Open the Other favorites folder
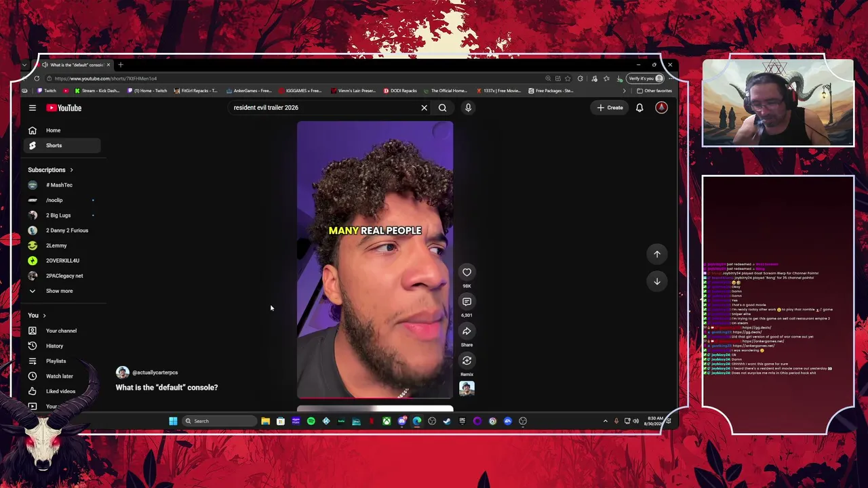This screenshot has width=868, height=488. point(654,91)
